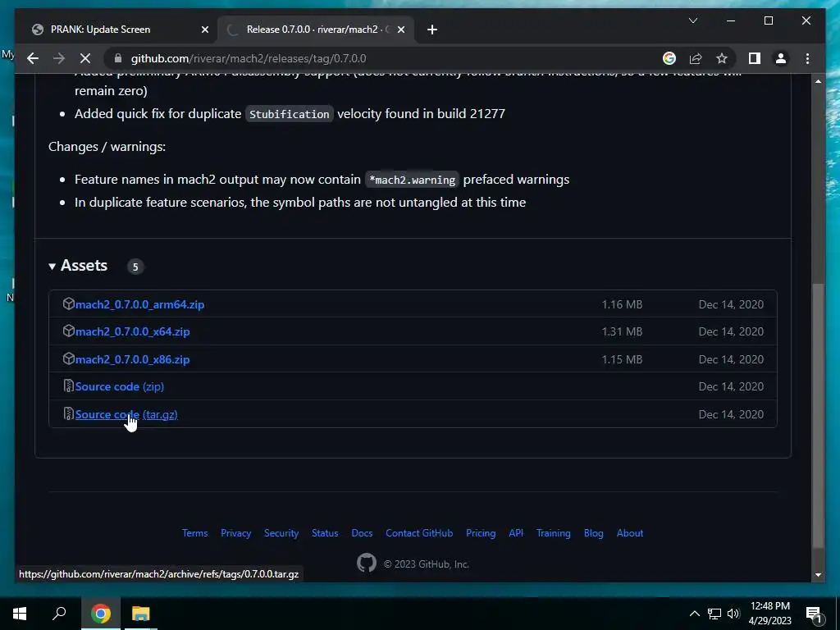This screenshot has width=840, height=630.
Task: Click package icon beside x64.zip
Action: (69, 331)
